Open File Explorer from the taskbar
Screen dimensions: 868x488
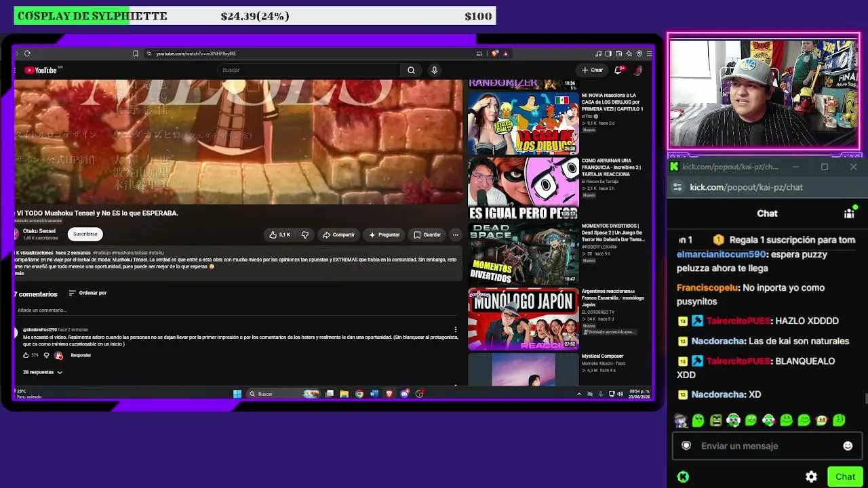[x=344, y=394]
